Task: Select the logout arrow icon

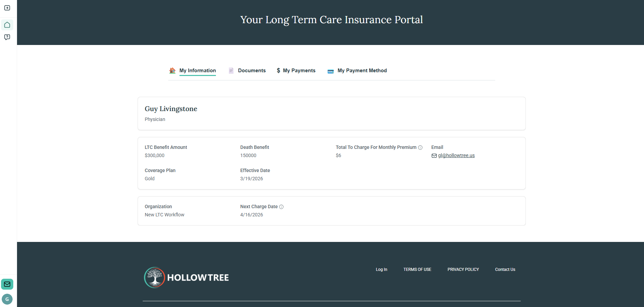Action: click(7, 7)
